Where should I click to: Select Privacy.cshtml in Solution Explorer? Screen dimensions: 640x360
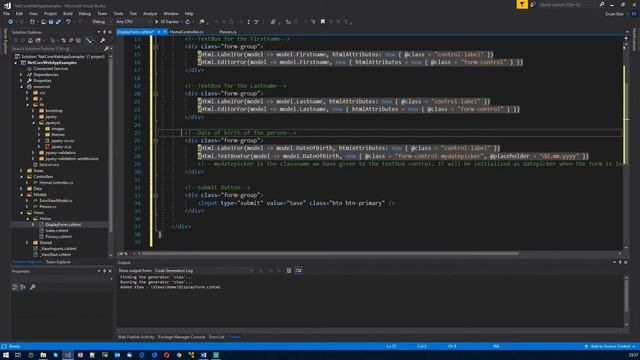(58, 236)
